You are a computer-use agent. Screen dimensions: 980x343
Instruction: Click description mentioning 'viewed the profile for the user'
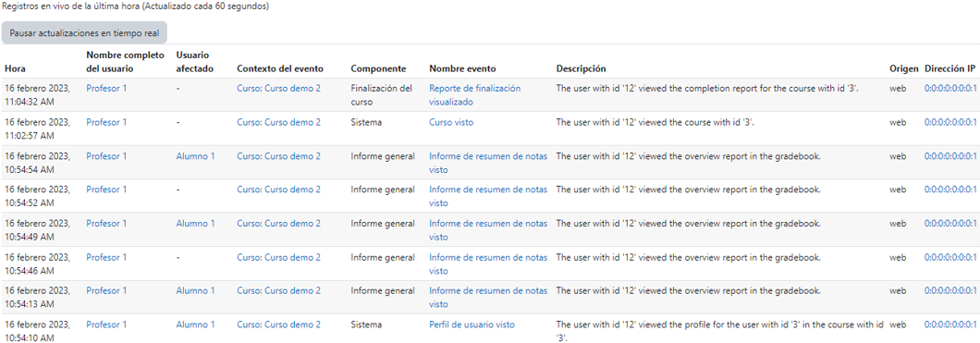coord(720,331)
